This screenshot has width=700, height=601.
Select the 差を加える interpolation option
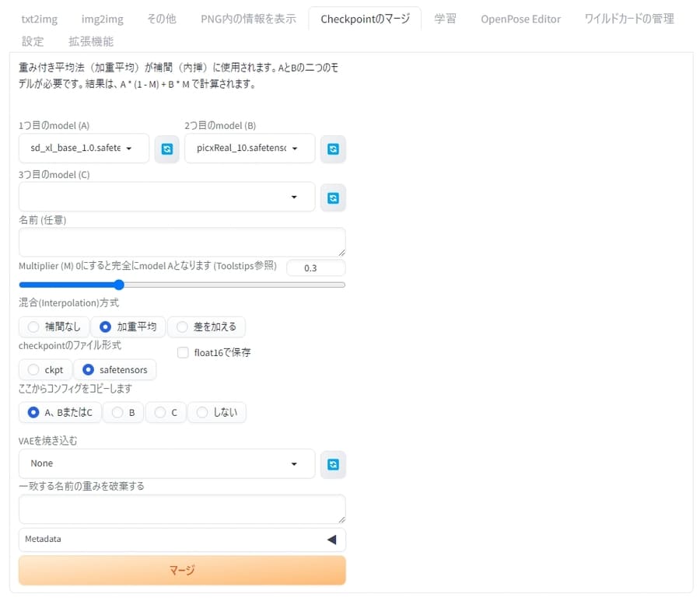click(206, 327)
